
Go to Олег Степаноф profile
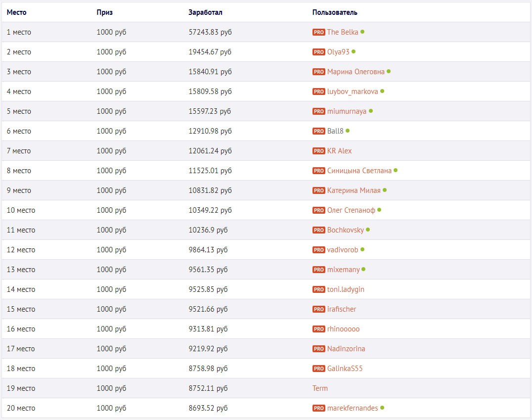pos(351,210)
